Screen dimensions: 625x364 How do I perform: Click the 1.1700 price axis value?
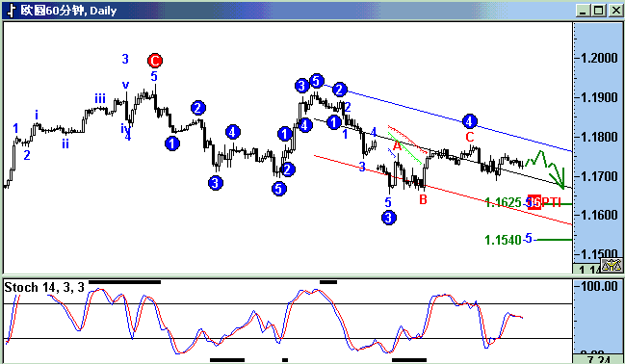[x=598, y=176]
